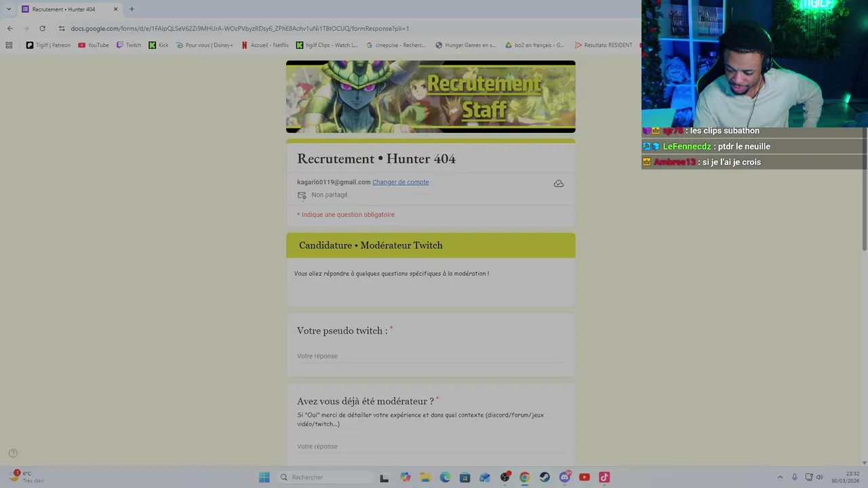Open the tab search dropdown arrow
Screen dimensions: 868x488
pyautogui.click(x=9, y=9)
